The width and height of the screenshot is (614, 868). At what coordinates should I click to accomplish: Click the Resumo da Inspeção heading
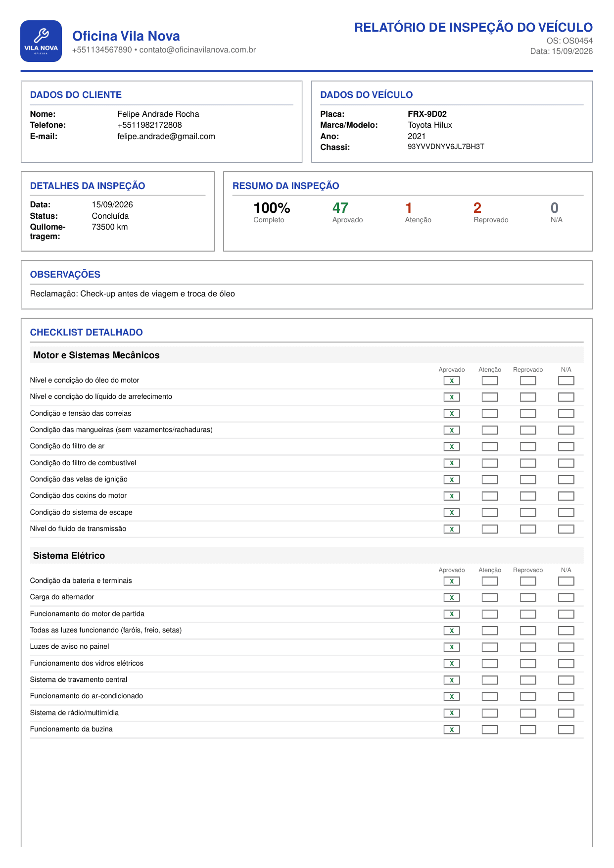coord(286,186)
